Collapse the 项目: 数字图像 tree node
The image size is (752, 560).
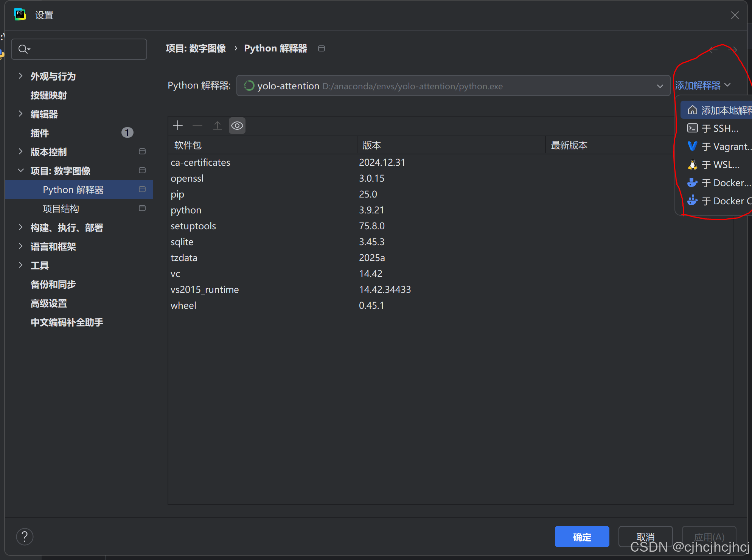[x=21, y=171]
